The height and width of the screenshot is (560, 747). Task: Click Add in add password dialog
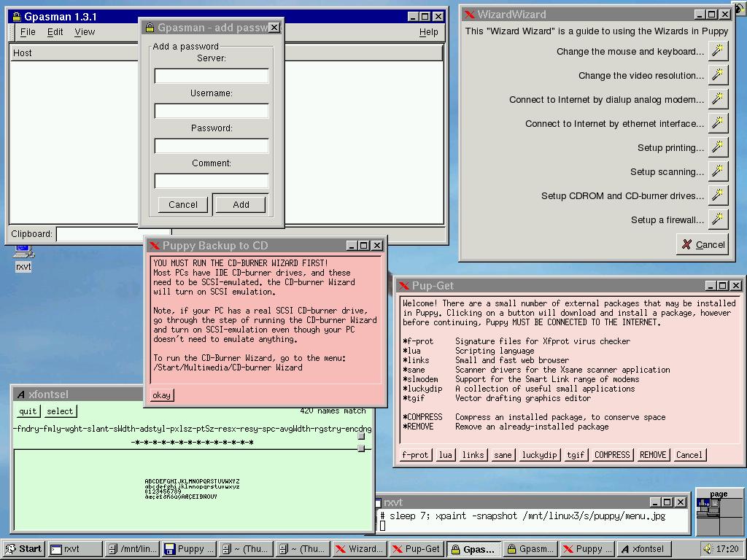tap(241, 204)
